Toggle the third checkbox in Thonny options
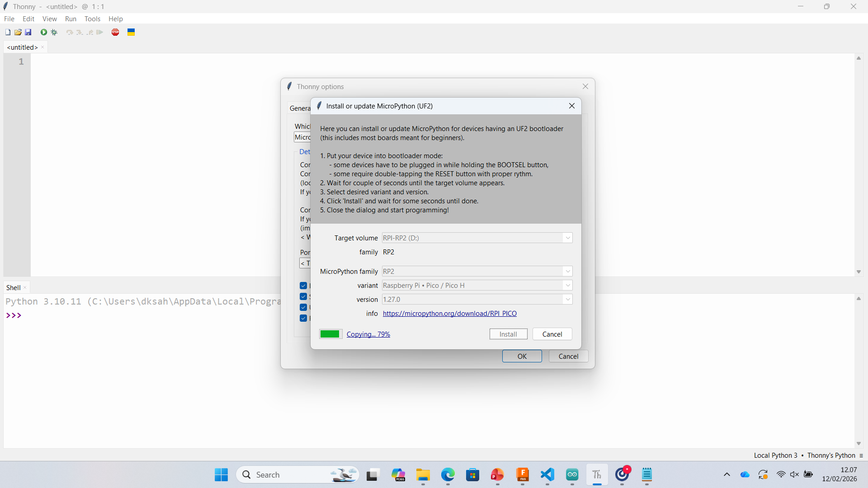This screenshot has width=868, height=488. tap(303, 307)
